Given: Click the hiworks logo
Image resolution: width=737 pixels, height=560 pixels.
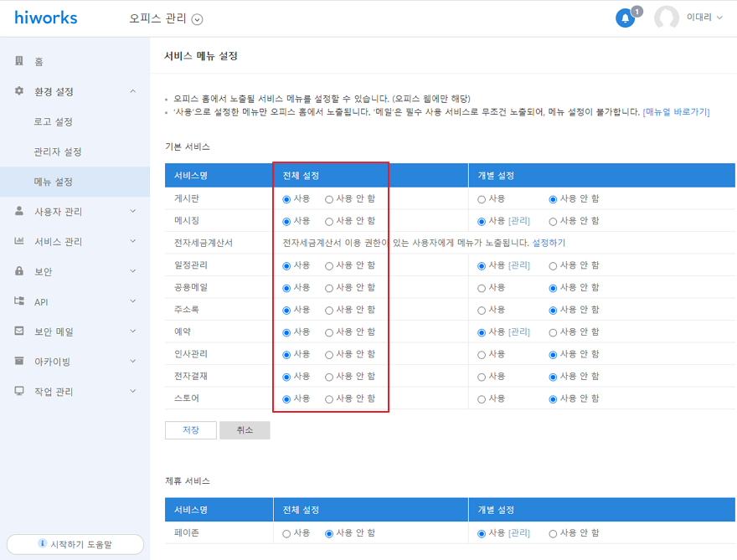Looking at the screenshot, I should pyautogui.click(x=45, y=18).
